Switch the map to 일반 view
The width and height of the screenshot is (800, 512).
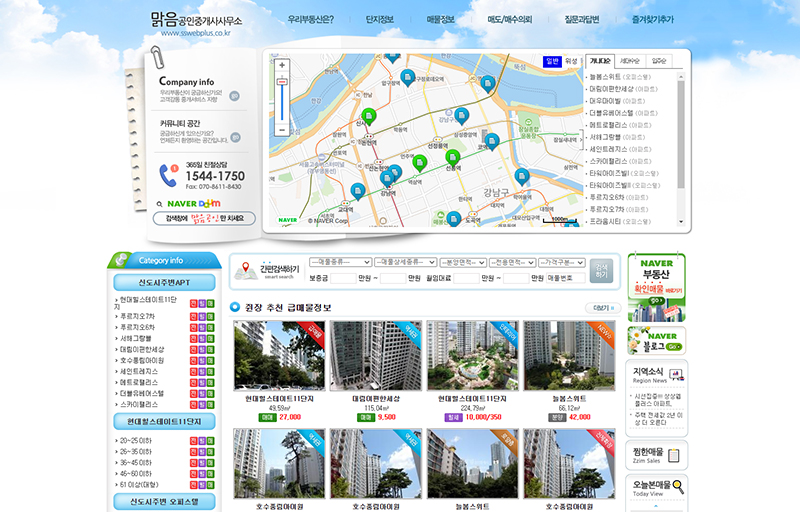tap(552, 61)
